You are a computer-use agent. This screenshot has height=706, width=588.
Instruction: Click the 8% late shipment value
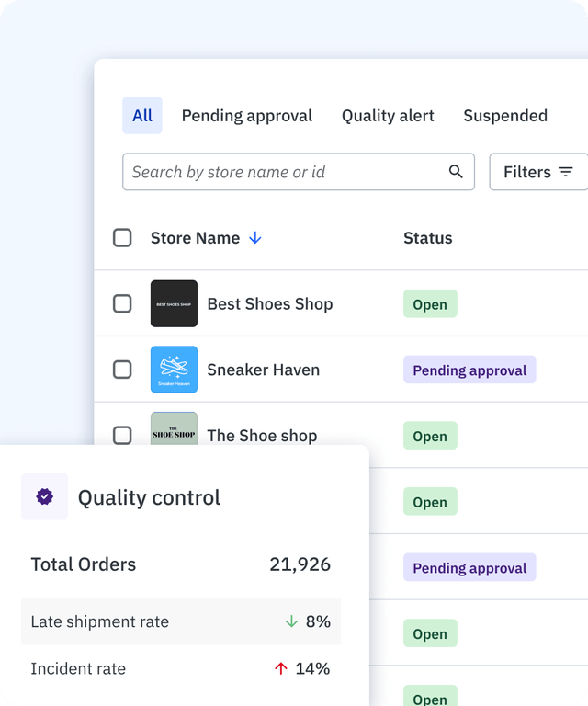(318, 621)
